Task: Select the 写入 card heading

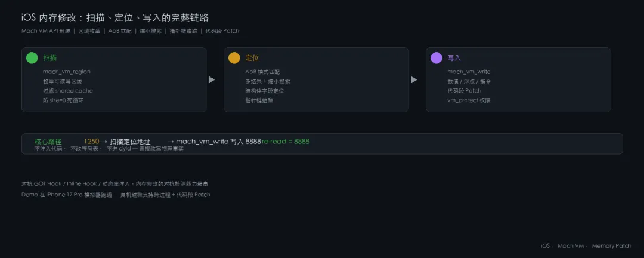Action: point(454,58)
